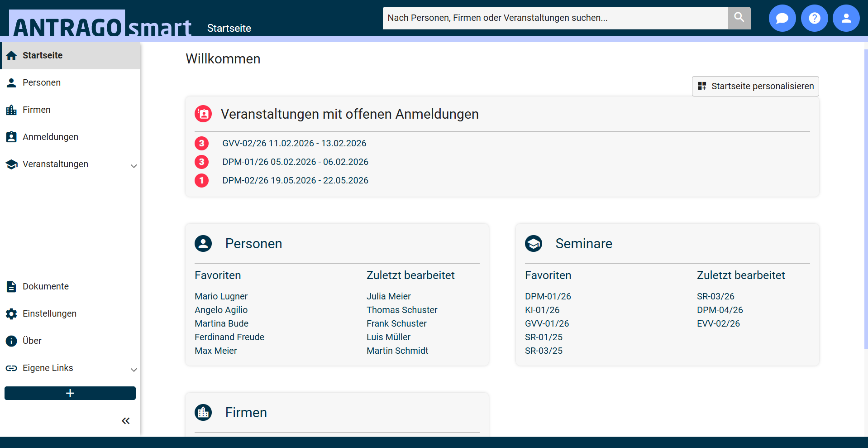868x448 pixels.
Task: Click Startseite personalisieren button
Action: point(755,86)
